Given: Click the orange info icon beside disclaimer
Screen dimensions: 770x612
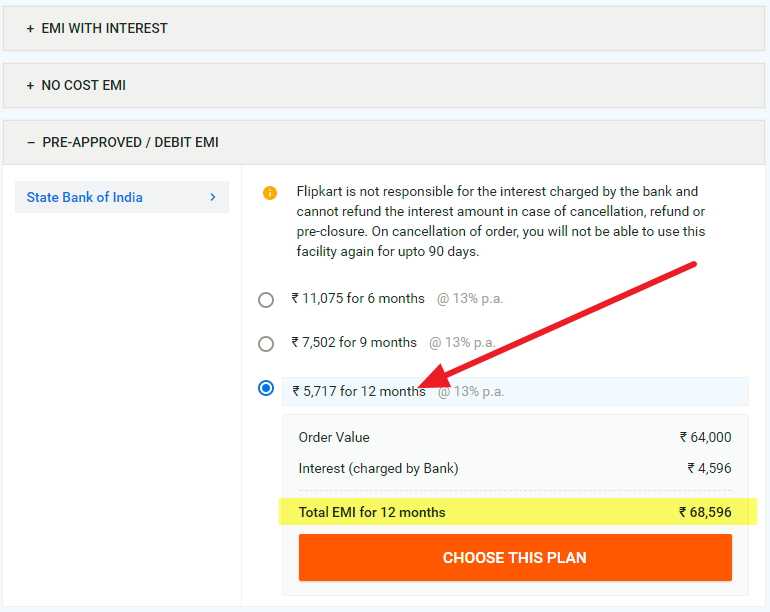Looking at the screenshot, I should [x=270, y=193].
